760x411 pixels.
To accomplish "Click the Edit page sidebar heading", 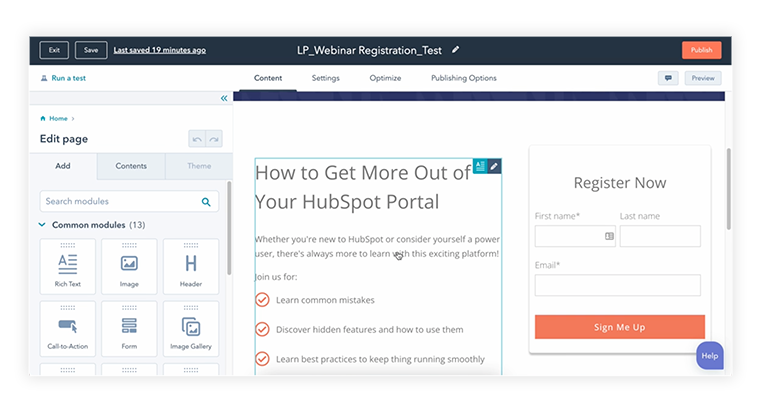I will pos(64,139).
